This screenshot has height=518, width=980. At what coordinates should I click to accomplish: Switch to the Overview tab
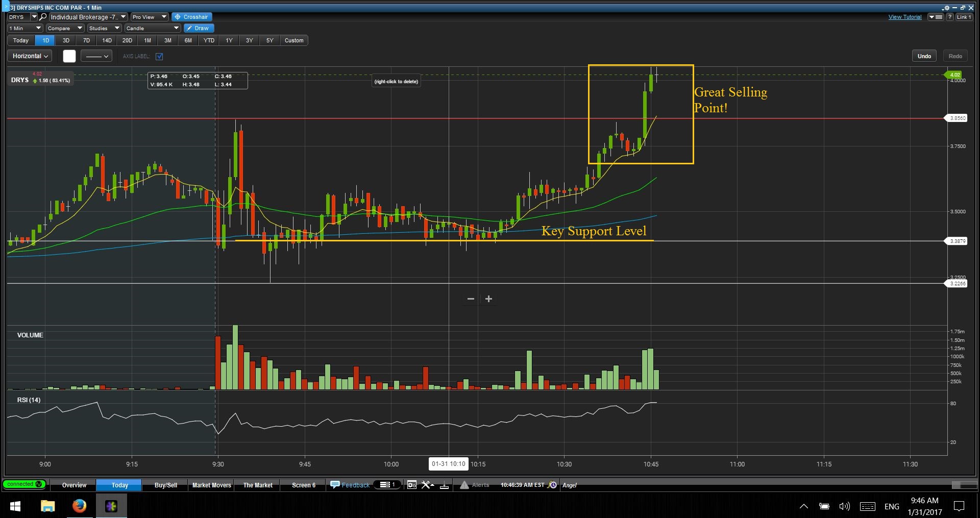click(x=74, y=485)
